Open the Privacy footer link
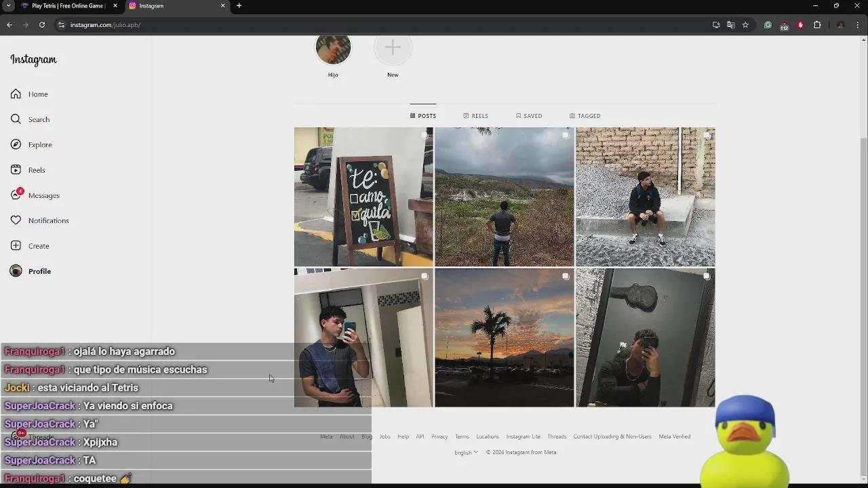Screen dimensions: 868x488 pyautogui.click(x=439, y=436)
